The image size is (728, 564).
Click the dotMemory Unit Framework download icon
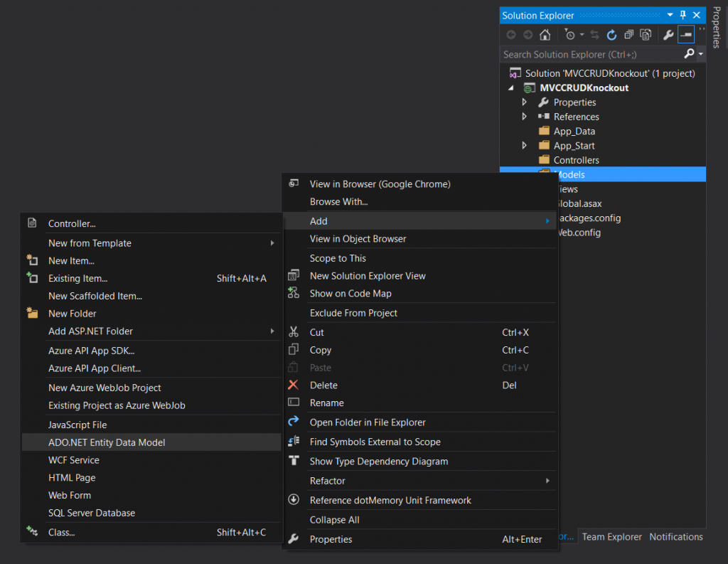tap(294, 499)
